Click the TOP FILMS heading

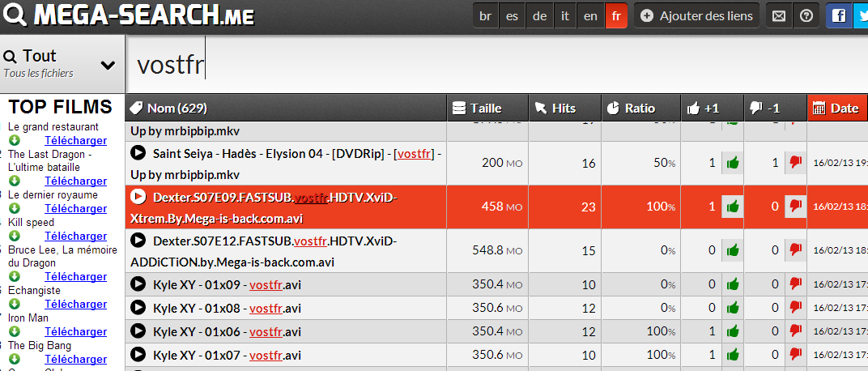pyautogui.click(x=61, y=106)
